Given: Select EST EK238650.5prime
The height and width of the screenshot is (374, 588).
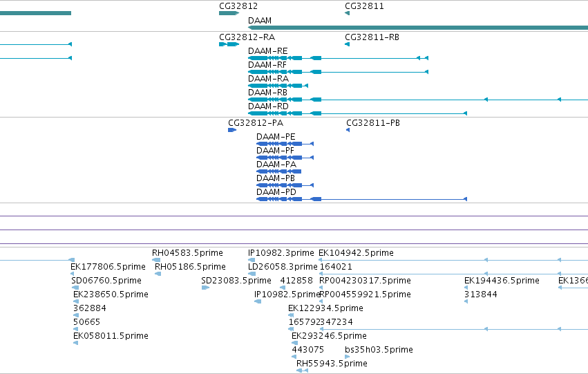Looking at the screenshot, I should pyautogui.click(x=111, y=295).
